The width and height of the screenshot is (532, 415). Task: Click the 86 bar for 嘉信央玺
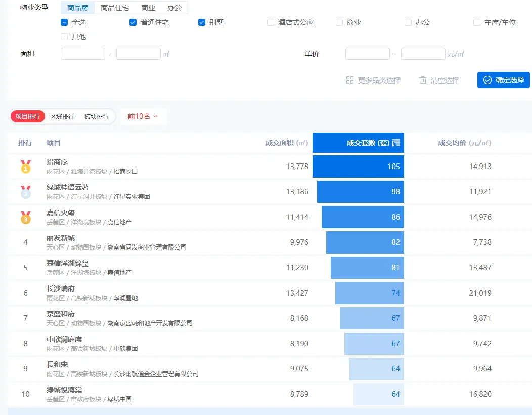click(363, 217)
